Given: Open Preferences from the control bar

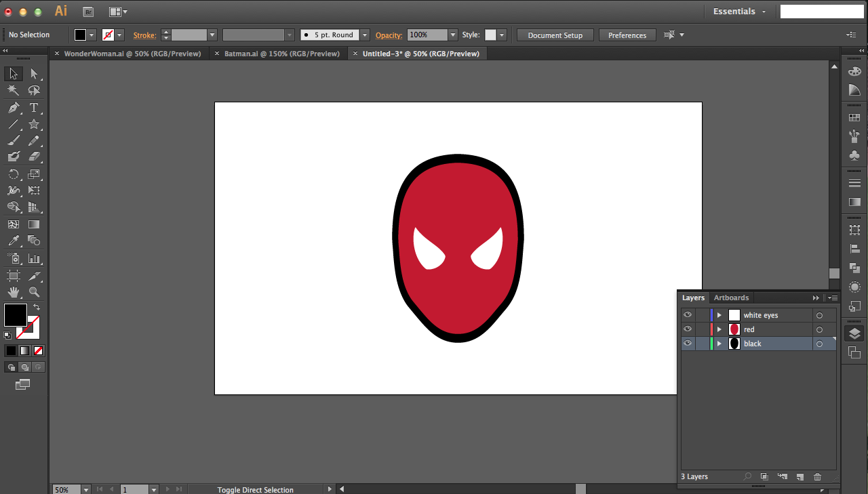Looking at the screenshot, I should pyautogui.click(x=627, y=35).
